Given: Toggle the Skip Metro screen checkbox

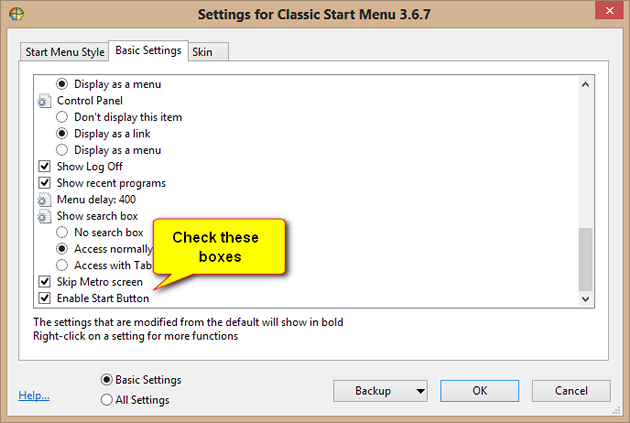Looking at the screenshot, I should [x=44, y=282].
